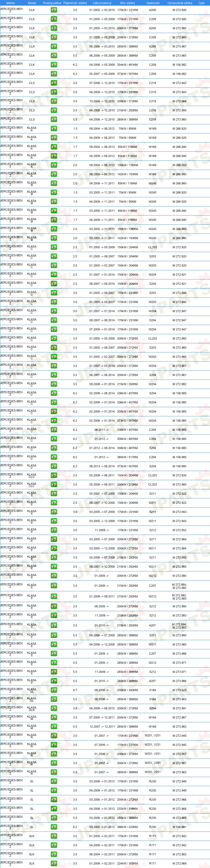Viewport: 210px width, 868px height.
Task: Select engine code M 272.969
Action: [x=179, y=863]
